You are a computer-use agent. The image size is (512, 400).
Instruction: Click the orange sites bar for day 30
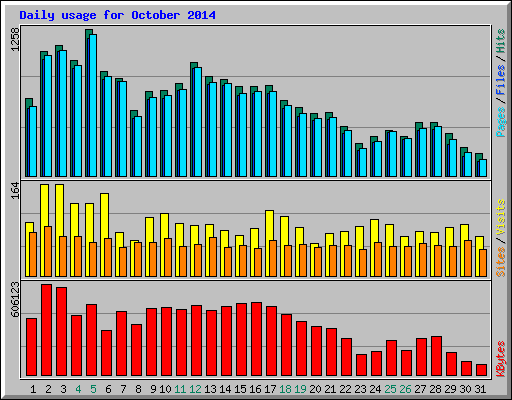click(x=468, y=258)
